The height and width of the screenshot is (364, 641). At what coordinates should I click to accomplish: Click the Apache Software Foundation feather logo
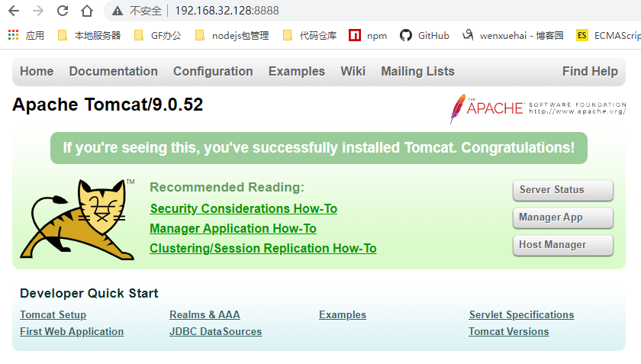(x=538, y=108)
